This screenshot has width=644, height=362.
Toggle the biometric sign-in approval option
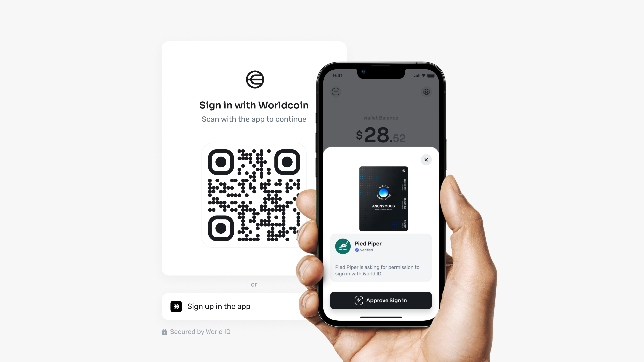(x=381, y=300)
